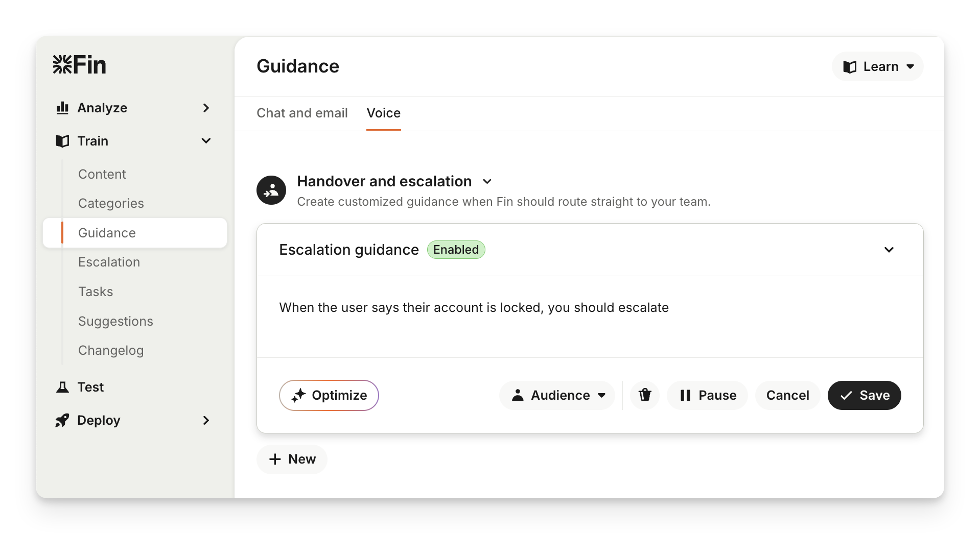Viewport: 980px width, 534px height.
Task: Open Escalation in the sidebar
Action: (x=109, y=262)
